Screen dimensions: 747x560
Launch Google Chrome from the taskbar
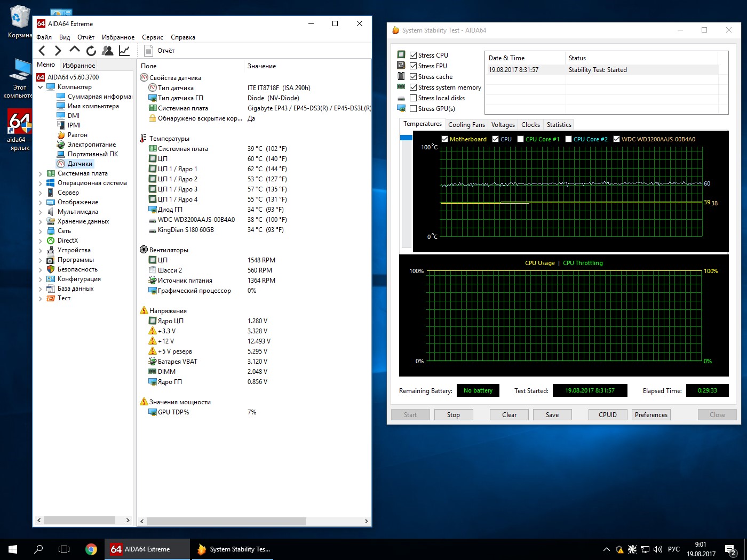pos(91,549)
